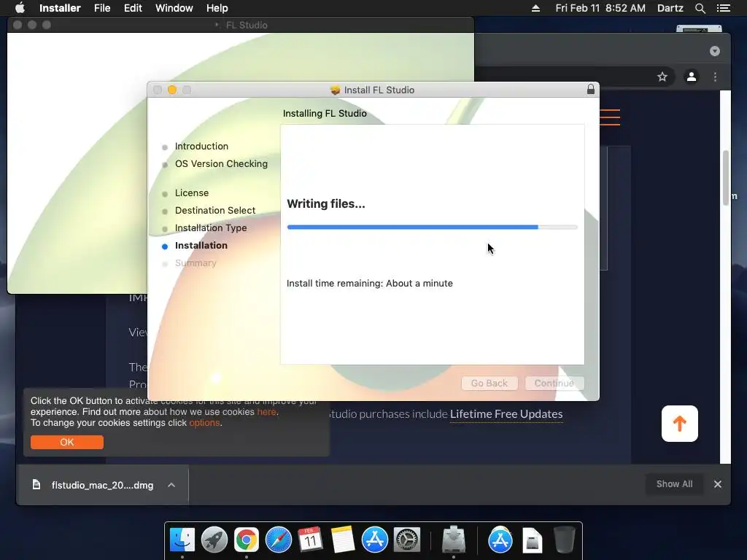Open Google Chrome from the Dock
Screen dimensions: 747x560
point(247,540)
